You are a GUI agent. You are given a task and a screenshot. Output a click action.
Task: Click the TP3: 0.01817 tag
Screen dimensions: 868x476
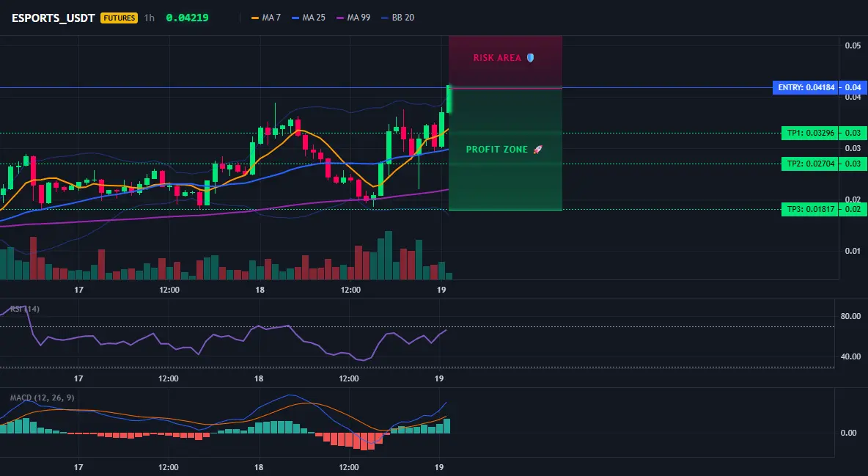810,210
